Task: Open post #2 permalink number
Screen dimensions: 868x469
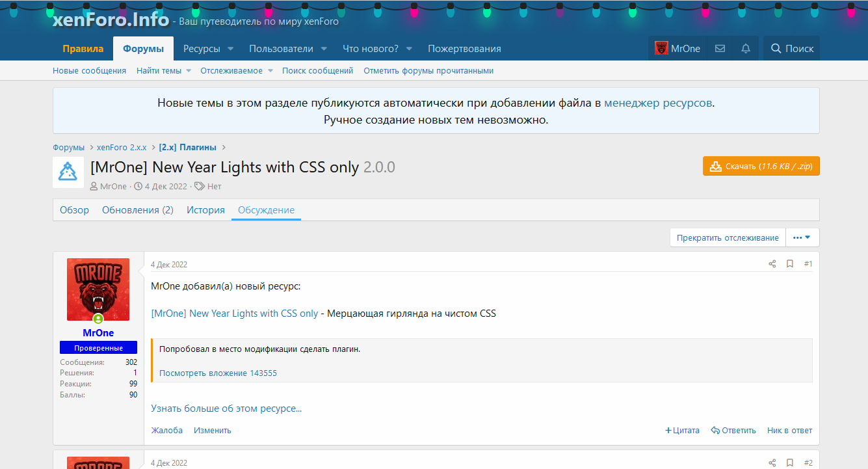Action: coord(808,463)
